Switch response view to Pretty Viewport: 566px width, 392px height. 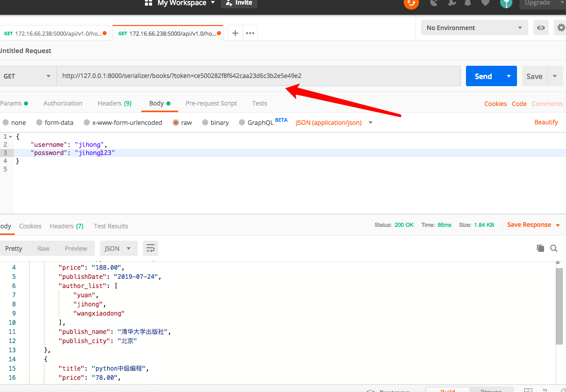click(14, 248)
